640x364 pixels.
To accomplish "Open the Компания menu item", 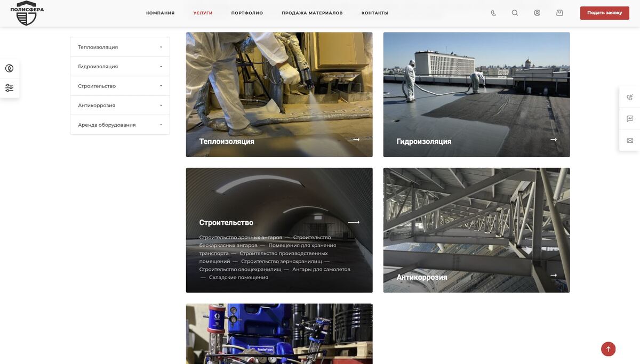I will (161, 13).
